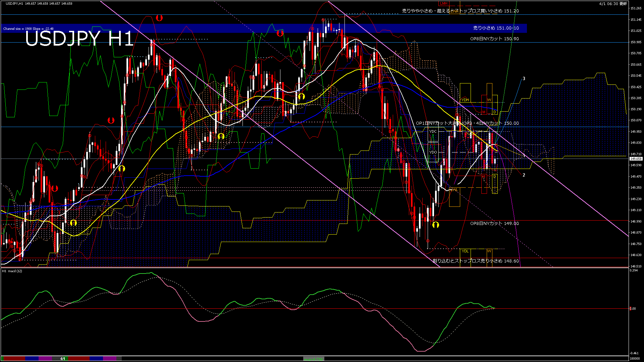This screenshot has width=644, height=362.
Task: Click the 4/1 date marker in session bar
Action: tap(63, 359)
